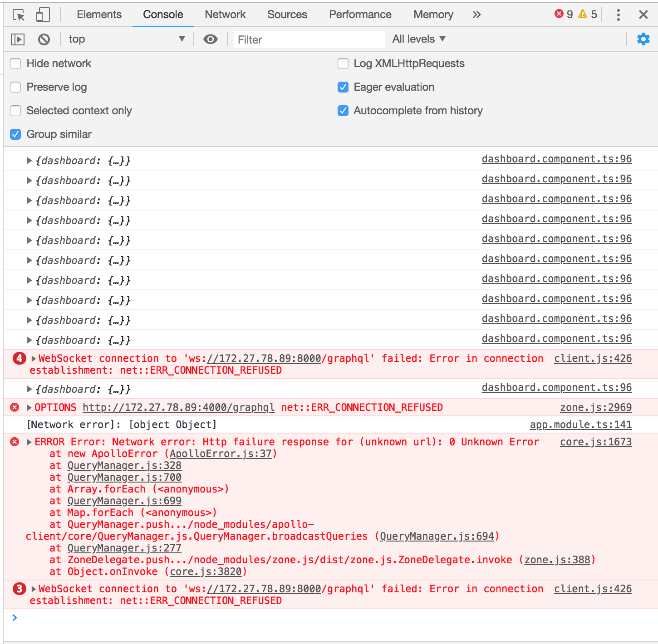
Task: Click the OPTIONS request error icon
Action: coord(15,407)
